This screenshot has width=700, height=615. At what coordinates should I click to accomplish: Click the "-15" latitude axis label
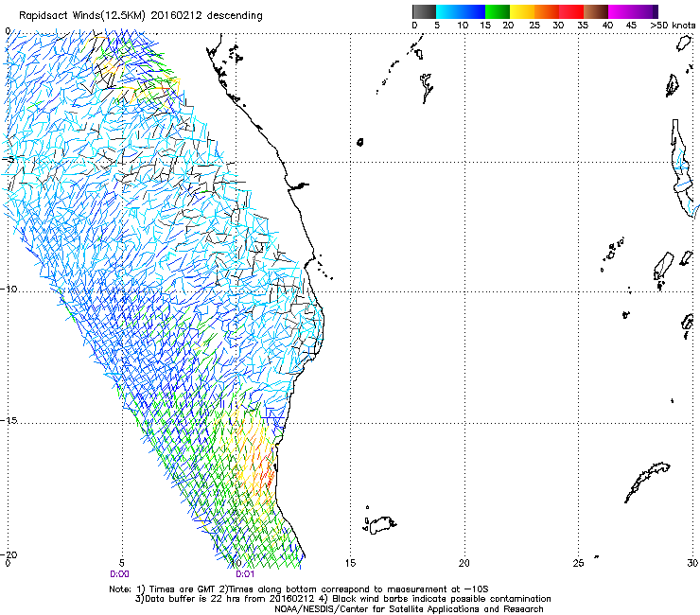(9, 420)
